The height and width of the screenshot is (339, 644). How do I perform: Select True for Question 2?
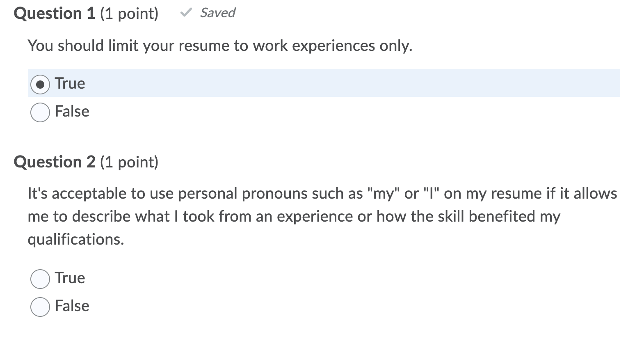pyautogui.click(x=40, y=279)
